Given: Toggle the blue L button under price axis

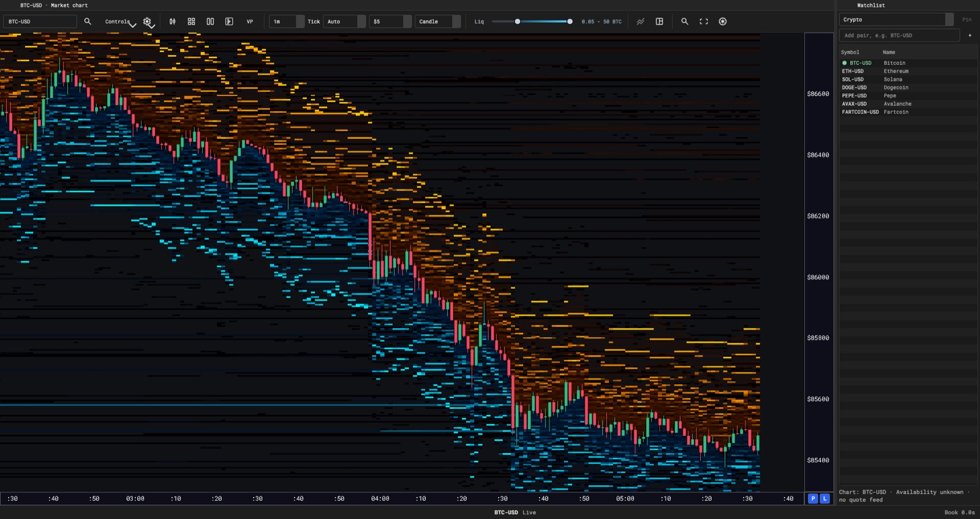Looking at the screenshot, I should [x=825, y=499].
